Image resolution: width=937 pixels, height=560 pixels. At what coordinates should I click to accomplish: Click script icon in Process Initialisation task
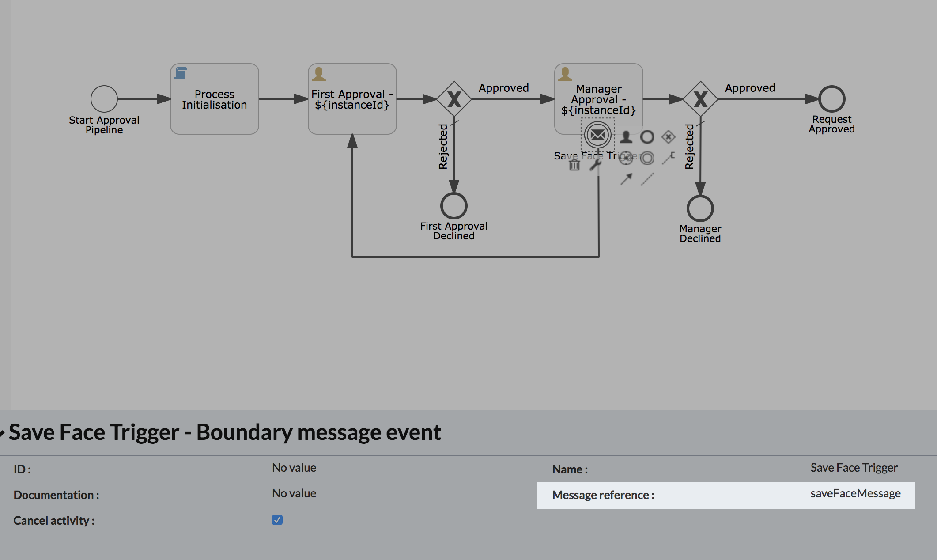(x=181, y=73)
